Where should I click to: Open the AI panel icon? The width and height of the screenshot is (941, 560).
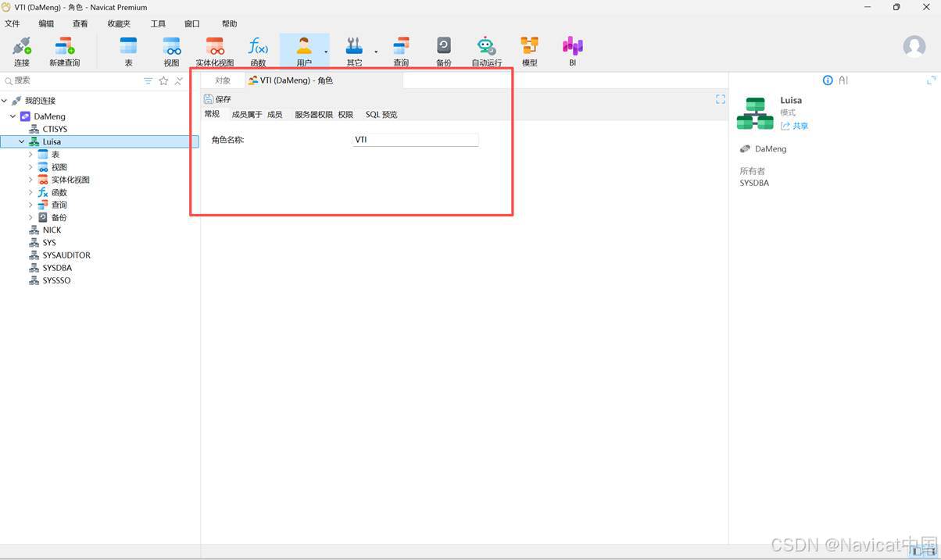(843, 80)
